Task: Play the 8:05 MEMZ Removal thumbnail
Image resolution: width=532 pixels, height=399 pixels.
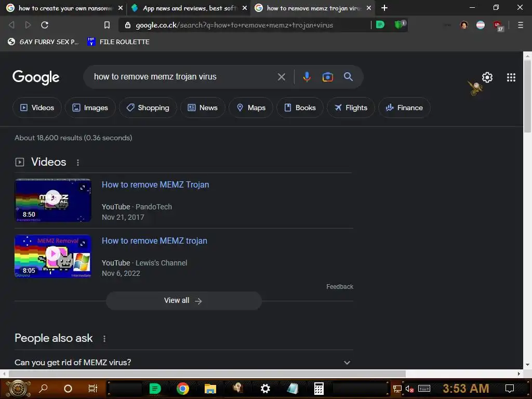Action: tap(53, 253)
